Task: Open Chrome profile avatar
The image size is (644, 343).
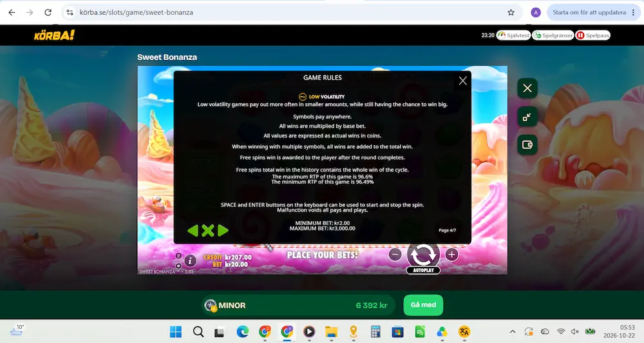Action: [536, 12]
